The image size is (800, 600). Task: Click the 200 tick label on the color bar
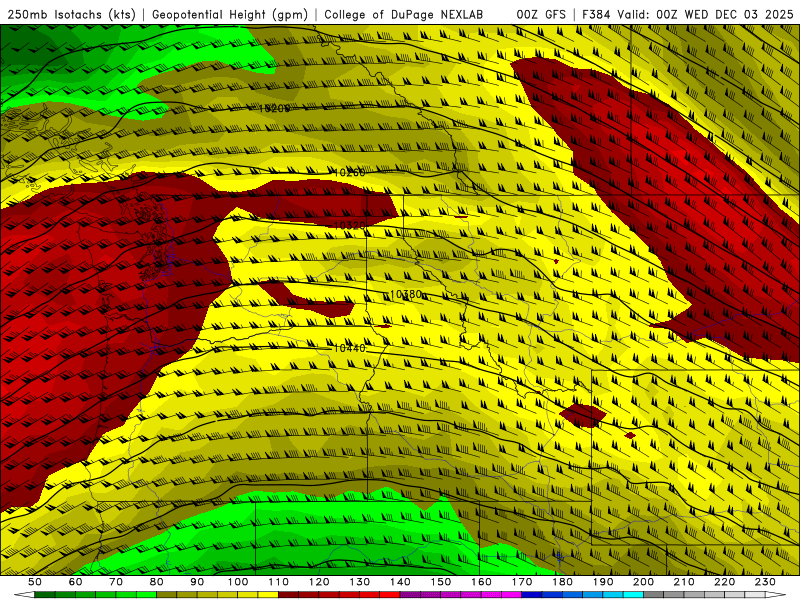click(644, 582)
